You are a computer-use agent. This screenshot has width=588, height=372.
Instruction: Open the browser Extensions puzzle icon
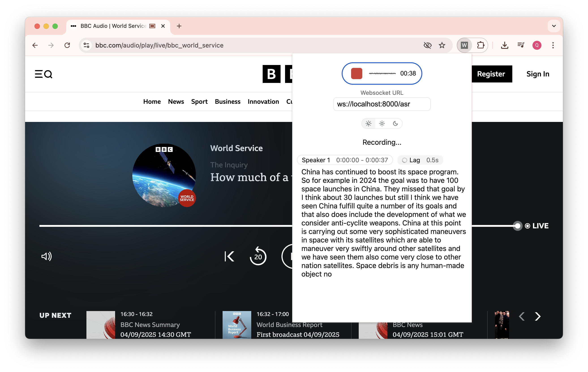click(480, 45)
